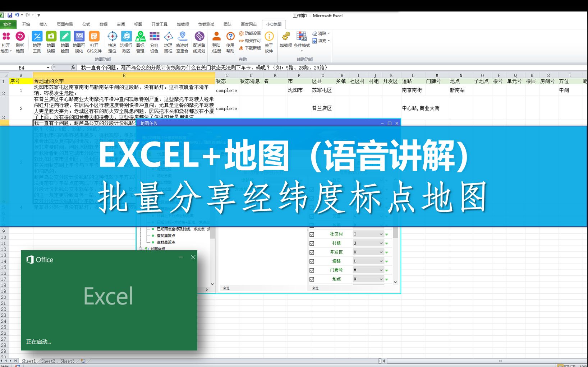Click the save icon in quick access toolbar
The width and height of the screenshot is (588, 367).
pyautogui.click(x=10, y=15)
